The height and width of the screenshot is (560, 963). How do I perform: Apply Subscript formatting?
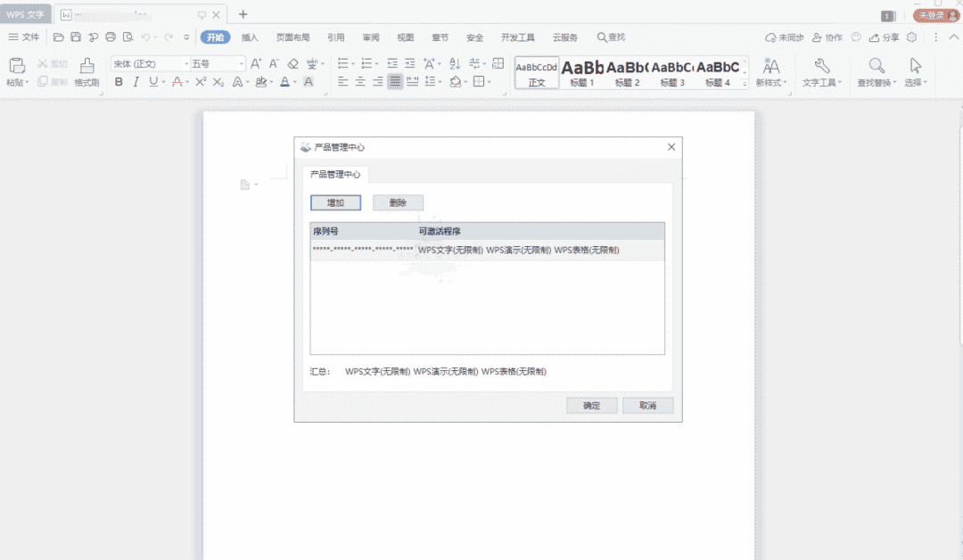(x=218, y=82)
